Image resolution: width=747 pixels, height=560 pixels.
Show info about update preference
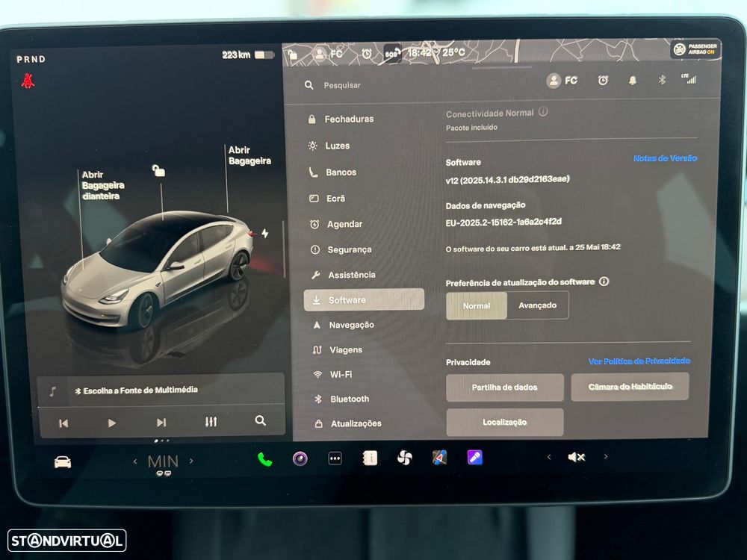[604, 281]
